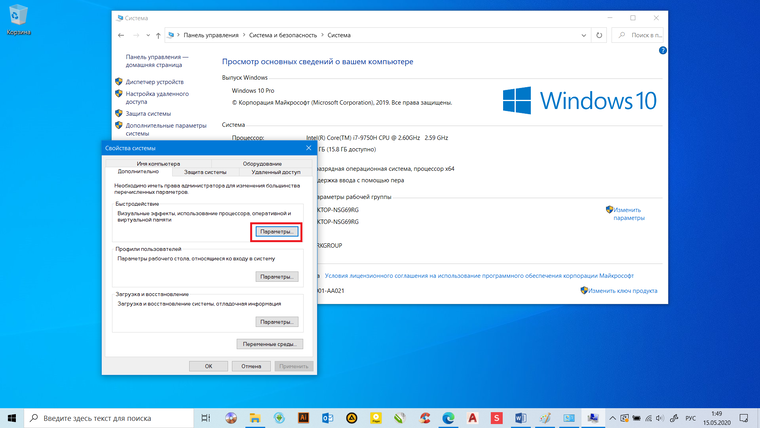Open yellow sticky notes taskbar app
760x428 pixels.
(x=376, y=418)
